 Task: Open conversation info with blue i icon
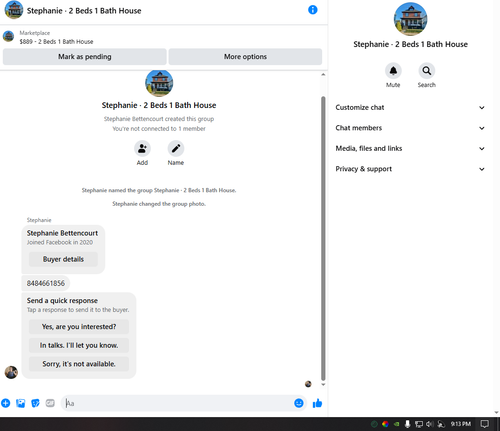(313, 10)
